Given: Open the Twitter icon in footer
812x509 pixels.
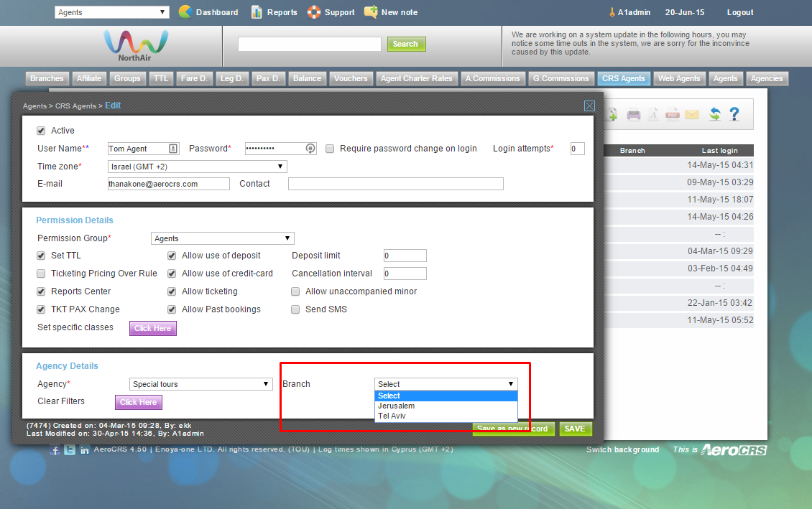Looking at the screenshot, I should point(70,449).
